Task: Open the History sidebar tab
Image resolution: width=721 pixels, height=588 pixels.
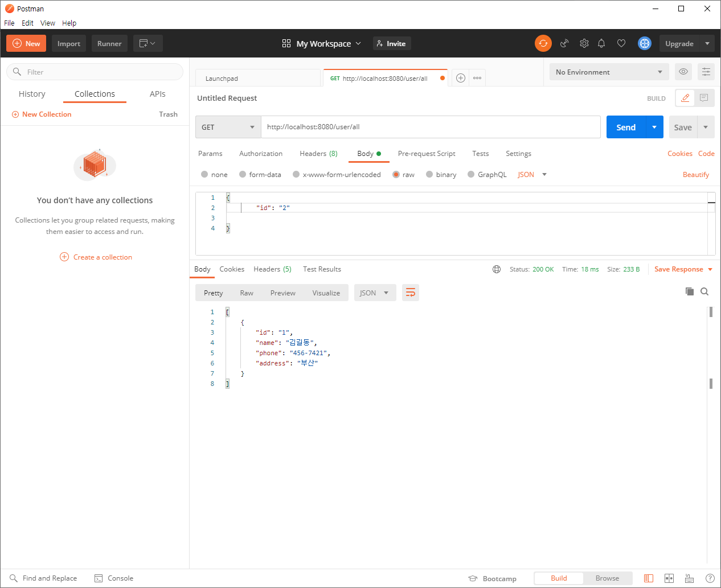Action: [x=32, y=94]
